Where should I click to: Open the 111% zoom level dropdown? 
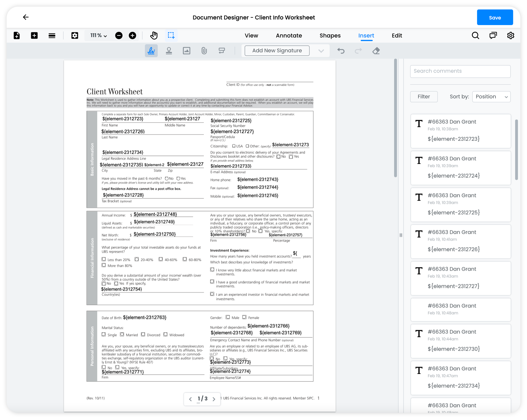[97, 35]
